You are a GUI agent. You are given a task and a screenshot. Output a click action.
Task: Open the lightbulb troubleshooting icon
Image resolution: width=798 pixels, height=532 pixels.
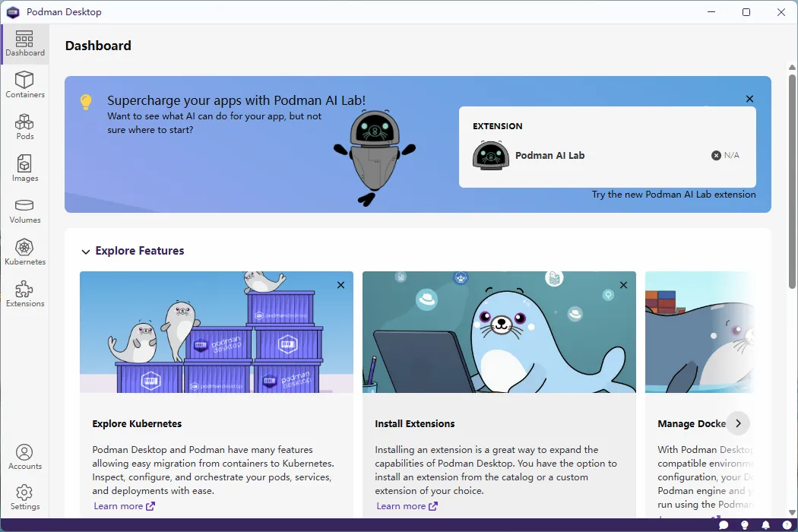pyautogui.click(x=745, y=525)
